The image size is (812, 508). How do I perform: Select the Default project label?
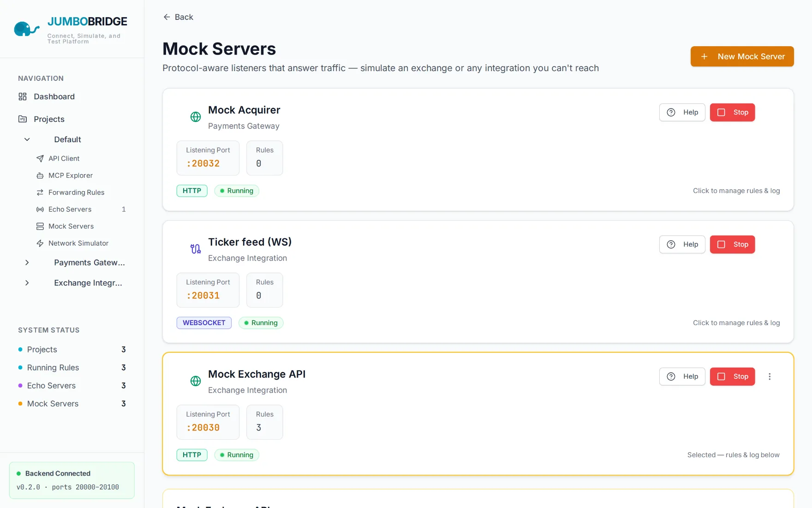click(x=67, y=139)
